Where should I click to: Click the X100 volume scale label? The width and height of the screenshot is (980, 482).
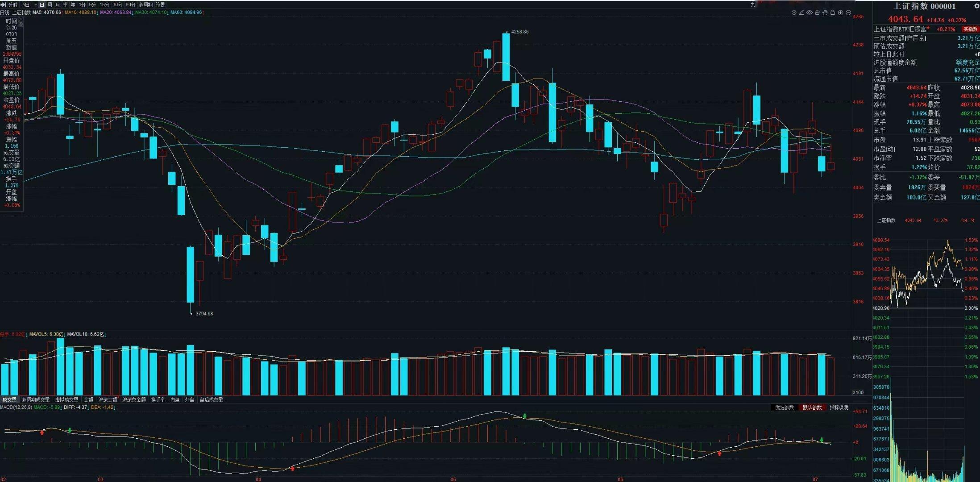tap(858, 393)
